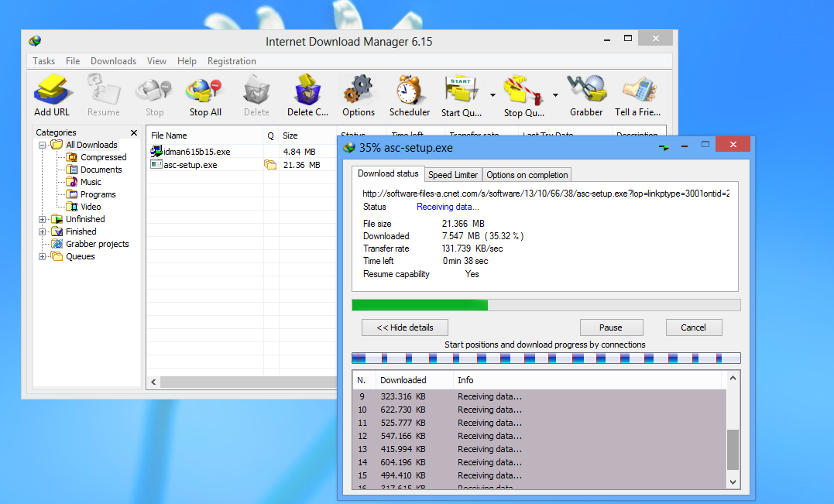Screen dimensions: 834x504
Task: Start the download queue
Action: 460,91
